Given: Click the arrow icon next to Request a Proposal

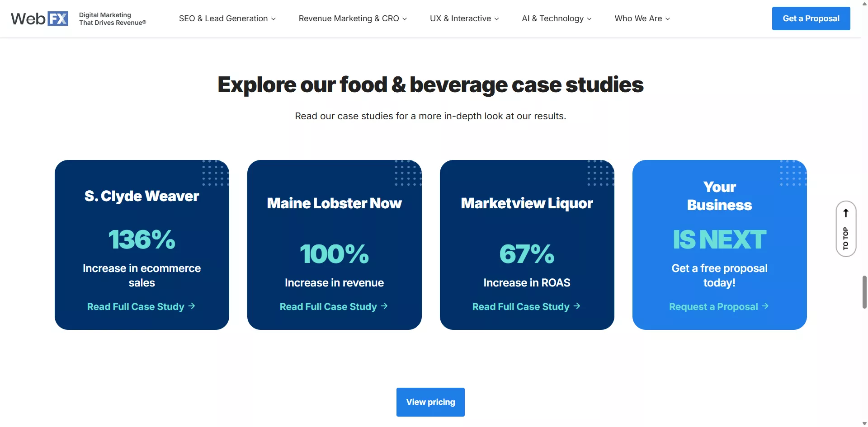Looking at the screenshot, I should click(765, 306).
